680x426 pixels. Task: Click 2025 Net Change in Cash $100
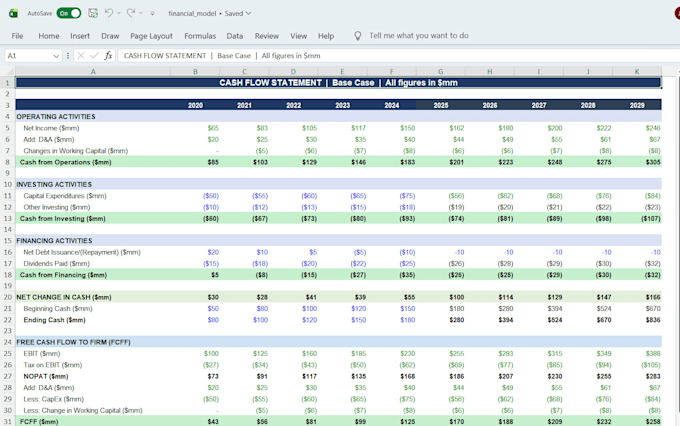[457, 297]
